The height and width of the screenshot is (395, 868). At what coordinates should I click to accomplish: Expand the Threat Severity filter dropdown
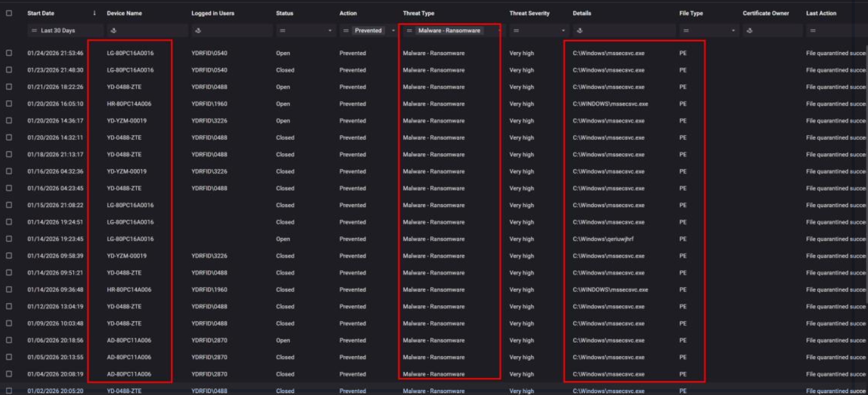coord(563,31)
